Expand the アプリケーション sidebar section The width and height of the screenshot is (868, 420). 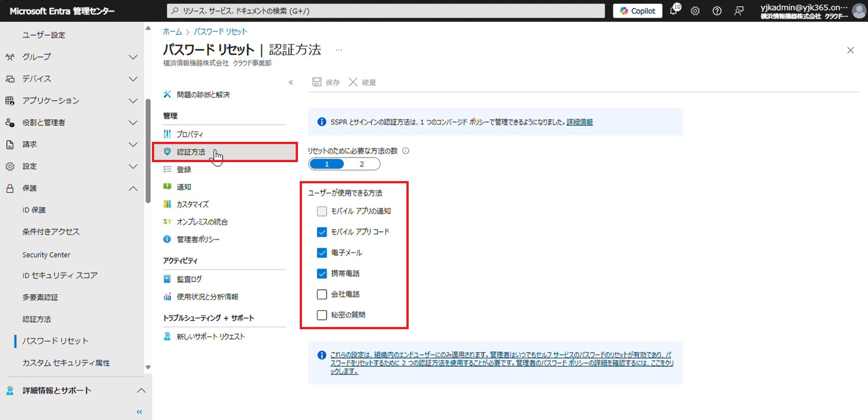coord(133,101)
